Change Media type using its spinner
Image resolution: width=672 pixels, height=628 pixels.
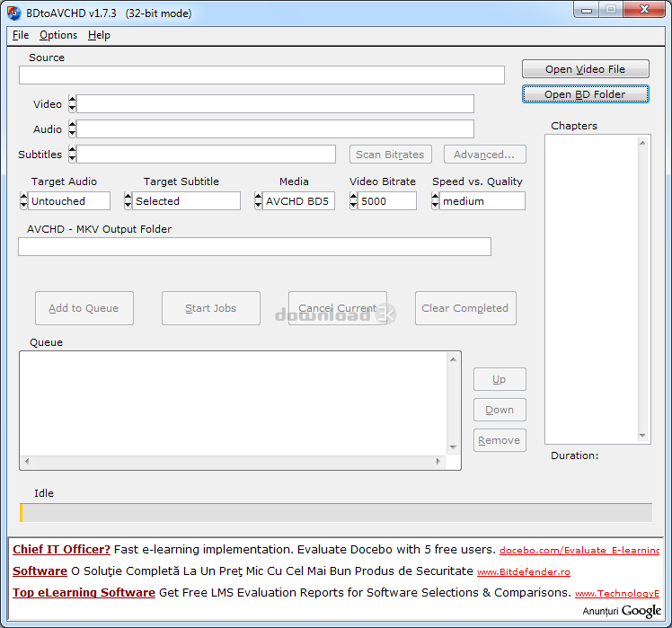click(258, 201)
